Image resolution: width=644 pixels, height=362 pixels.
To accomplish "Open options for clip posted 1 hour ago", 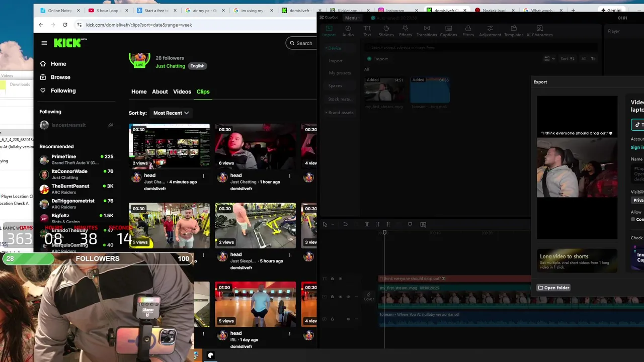I will click(289, 176).
